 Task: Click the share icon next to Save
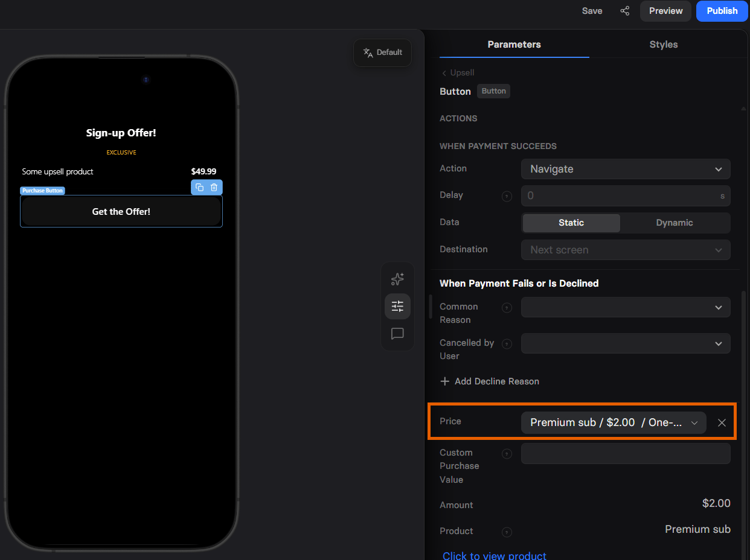[x=624, y=11]
